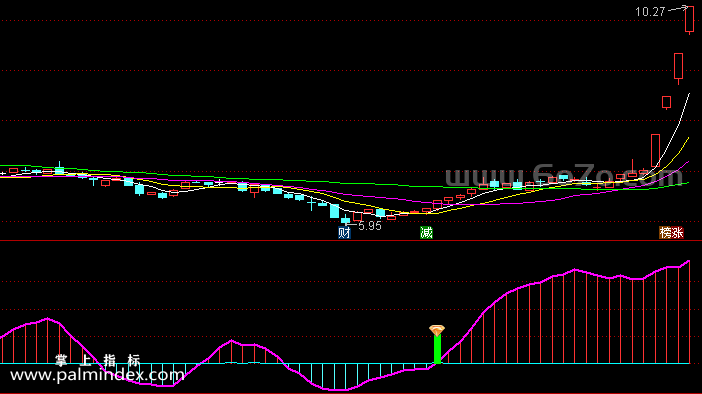The width and height of the screenshot is (702, 394).
Task: Click the lowest magenta trough below zero axis
Action: tap(337, 390)
